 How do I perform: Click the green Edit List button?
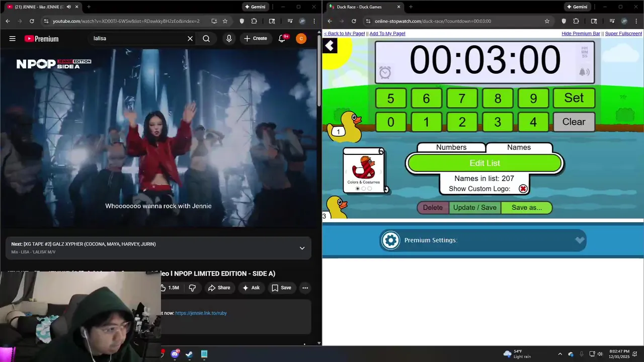[485, 163]
